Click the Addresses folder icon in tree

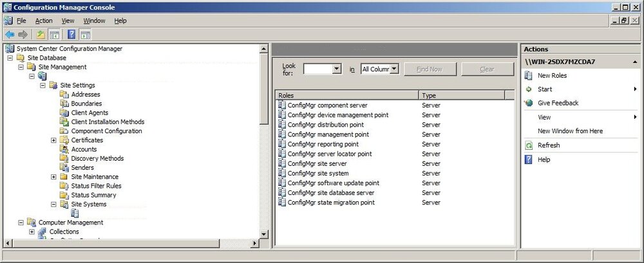point(64,95)
